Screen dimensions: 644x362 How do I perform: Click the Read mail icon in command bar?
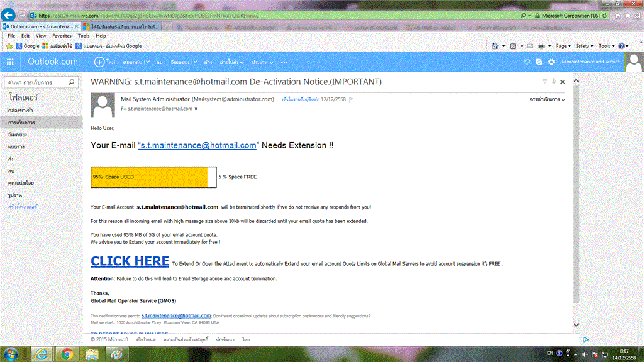pyautogui.click(x=530, y=46)
